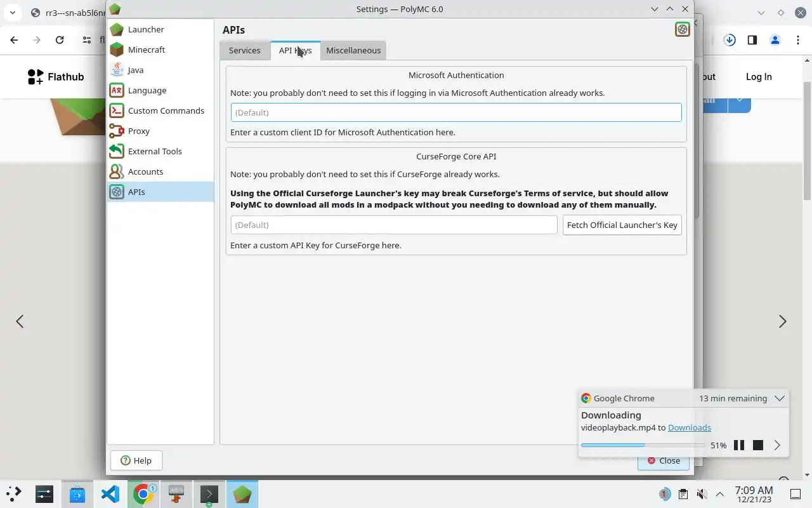Focus the Microsoft Authentication client ID field
Image resolution: width=812 pixels, height=508 pixels.
(456, 112)
